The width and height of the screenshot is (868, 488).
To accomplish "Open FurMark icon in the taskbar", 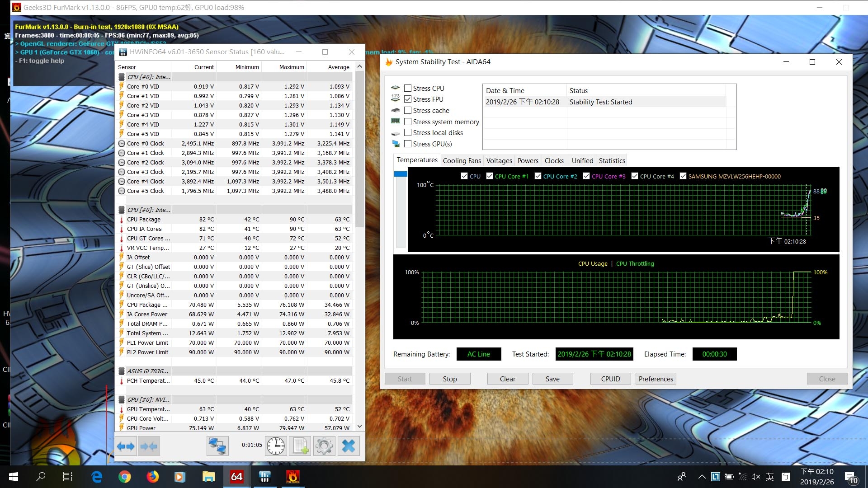I will tap(292, 477).
